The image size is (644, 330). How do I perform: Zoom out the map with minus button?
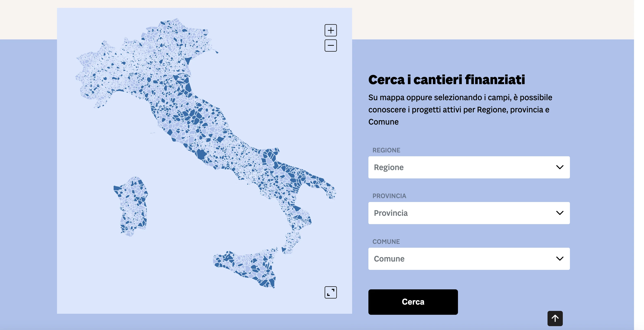click(331, 46)
